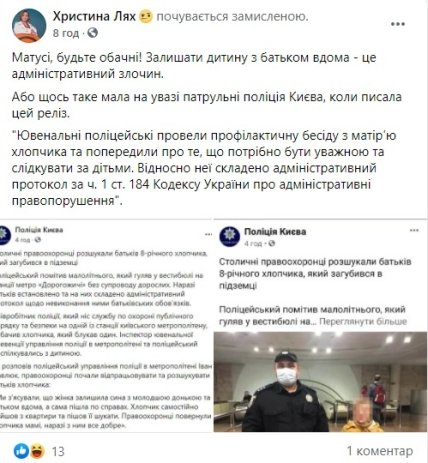Screen dimensions: 428x463
Task: Click the thoughtful feeling emoji after the name
Action: [145, 16]
